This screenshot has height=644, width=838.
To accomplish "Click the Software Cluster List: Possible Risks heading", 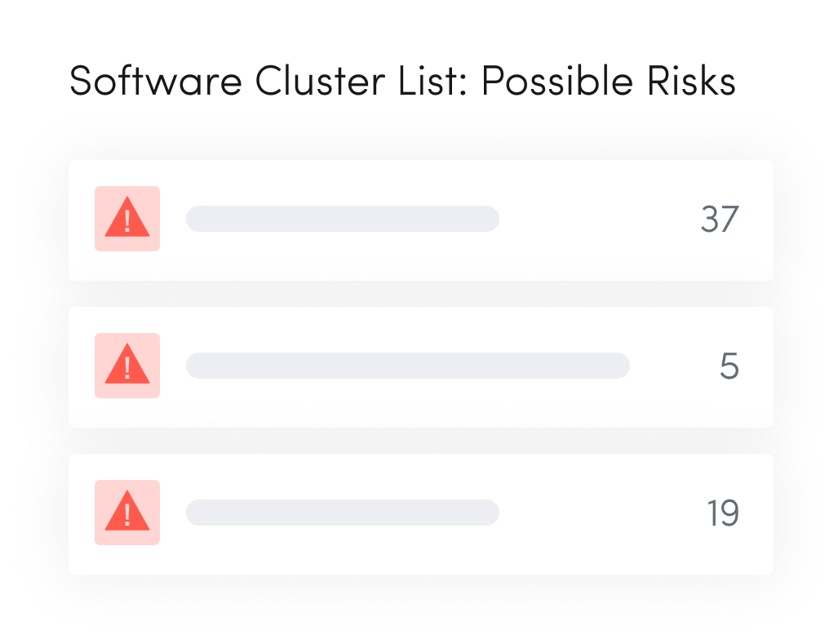I will coord(402,82).
